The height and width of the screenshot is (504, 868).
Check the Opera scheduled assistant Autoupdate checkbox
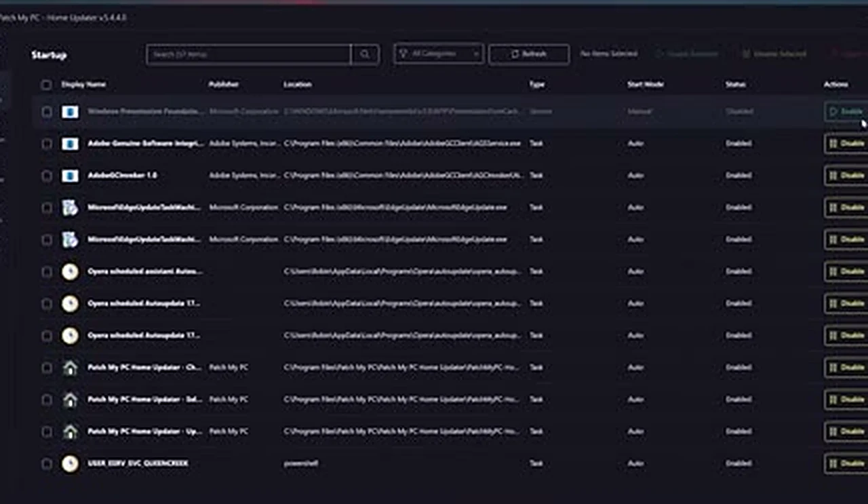pos(46,272)
